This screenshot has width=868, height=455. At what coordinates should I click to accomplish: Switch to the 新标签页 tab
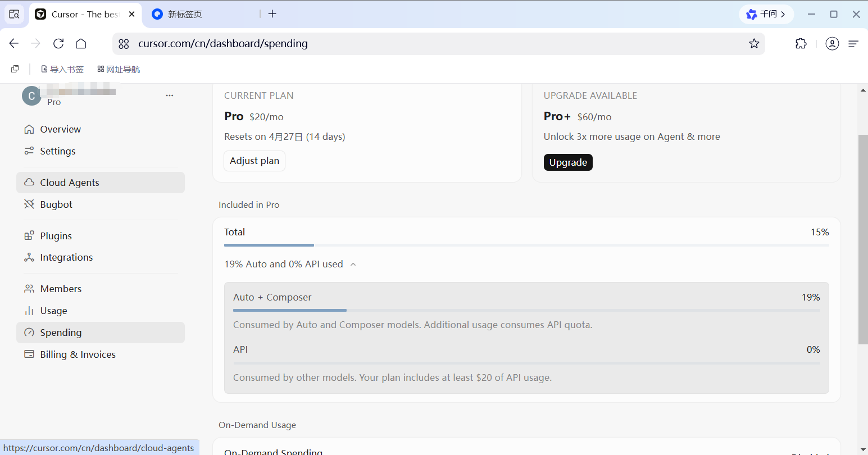[185, 14]
